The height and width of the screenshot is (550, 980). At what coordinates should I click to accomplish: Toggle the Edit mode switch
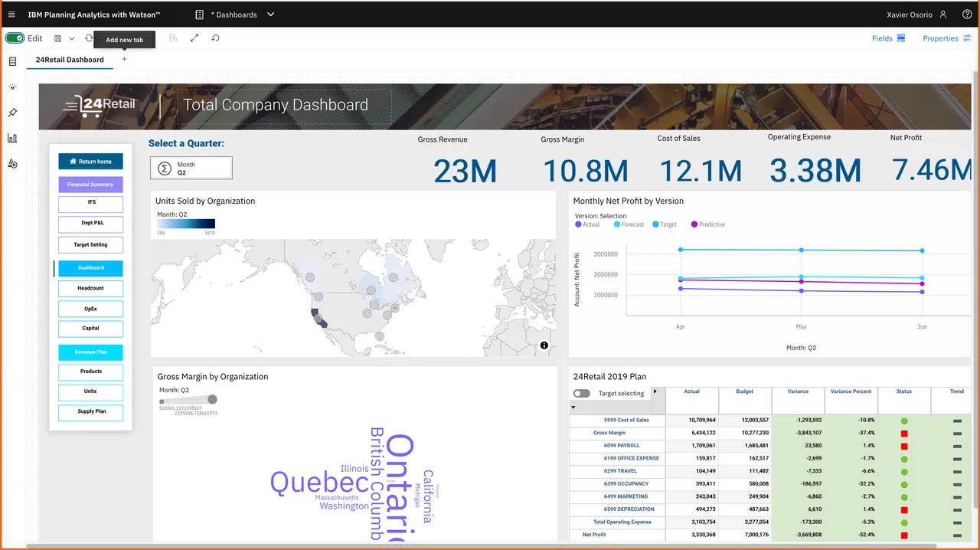pos(15,38)
